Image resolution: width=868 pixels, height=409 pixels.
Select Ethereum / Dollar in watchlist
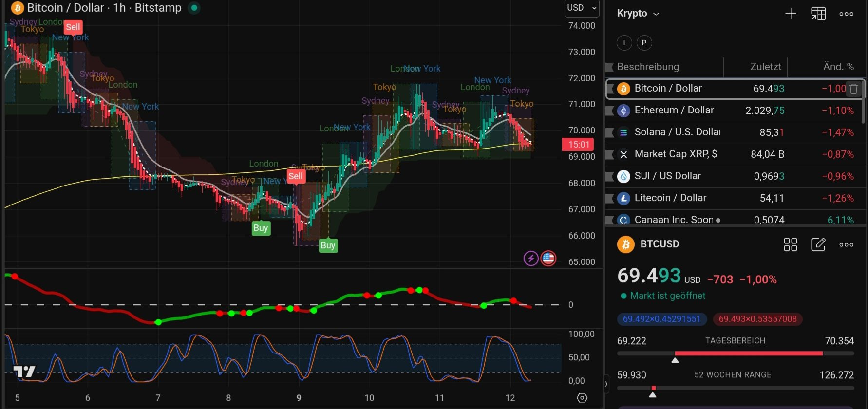coord(674,111)
